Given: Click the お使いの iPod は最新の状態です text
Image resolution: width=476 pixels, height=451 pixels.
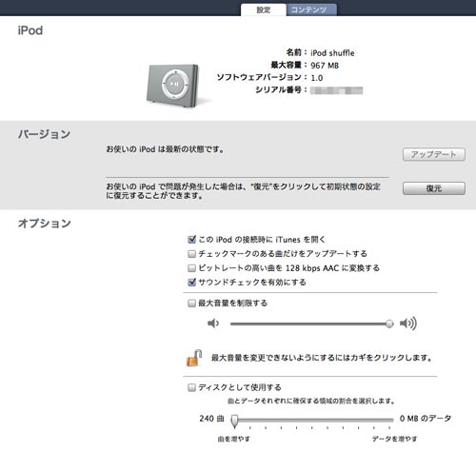Looking at the screenshot, I should click(x=166, y=149).
